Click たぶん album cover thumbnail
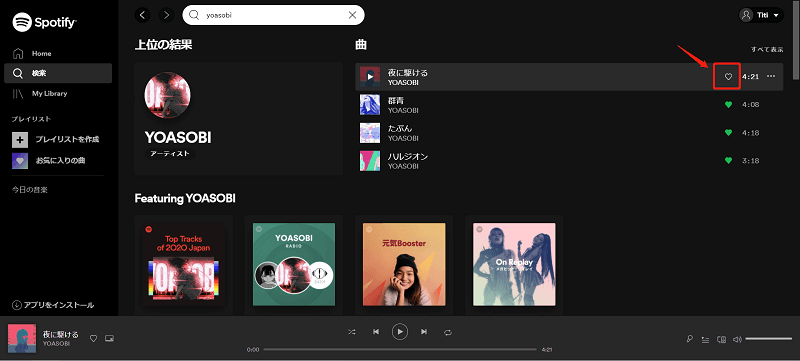Screen dimensions: 800x361 [x=370, y=133]
